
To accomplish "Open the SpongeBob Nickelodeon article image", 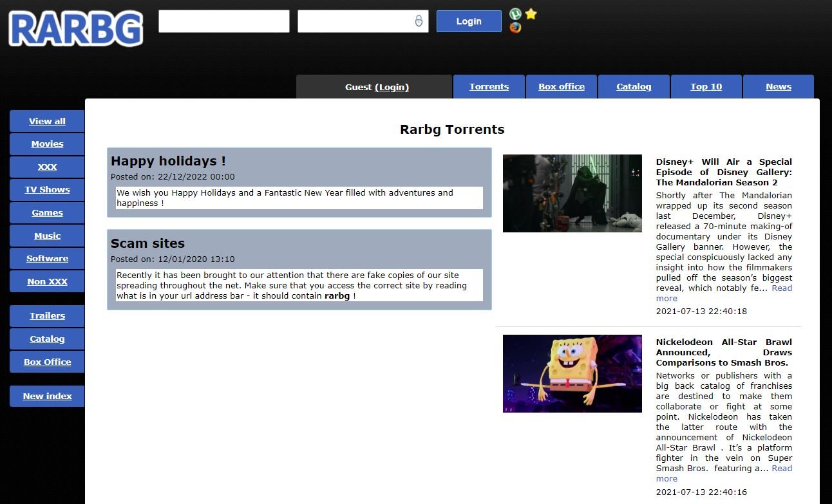I will point(572,373).
